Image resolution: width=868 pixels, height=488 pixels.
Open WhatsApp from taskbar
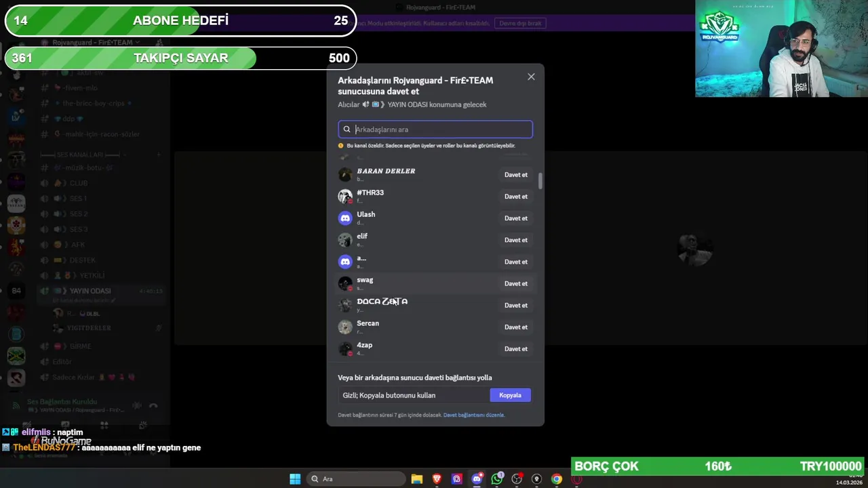497,479
